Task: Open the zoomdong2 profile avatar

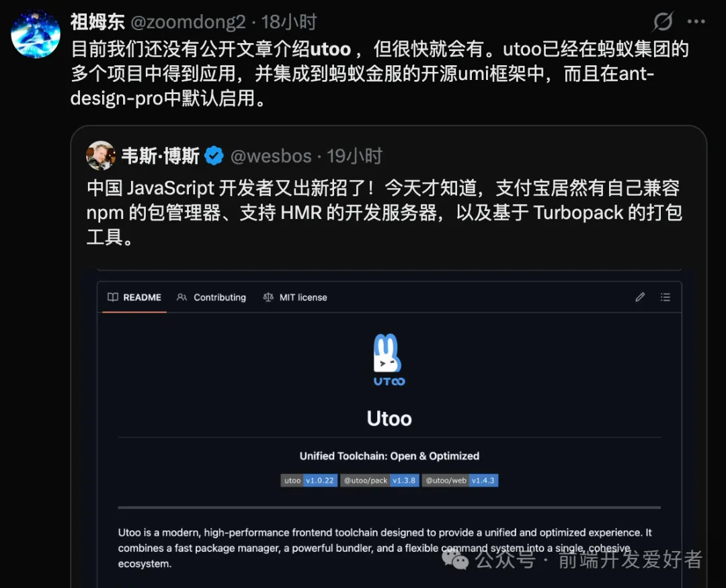Action: 36,34
